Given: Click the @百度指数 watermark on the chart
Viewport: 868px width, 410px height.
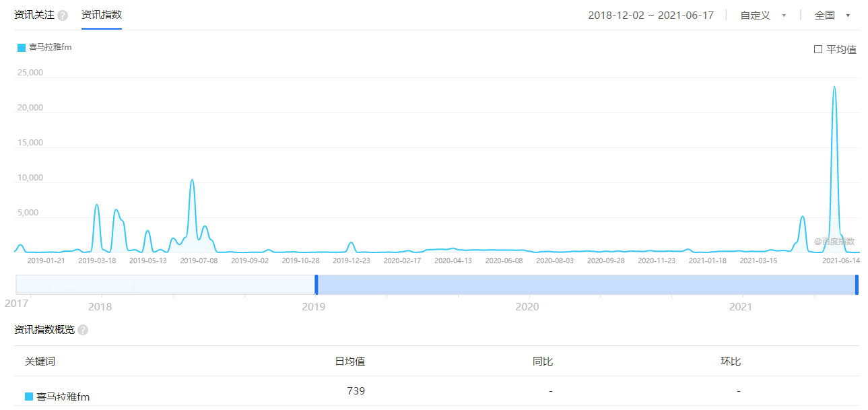Looking at the screenshot, I should (834, 241).
